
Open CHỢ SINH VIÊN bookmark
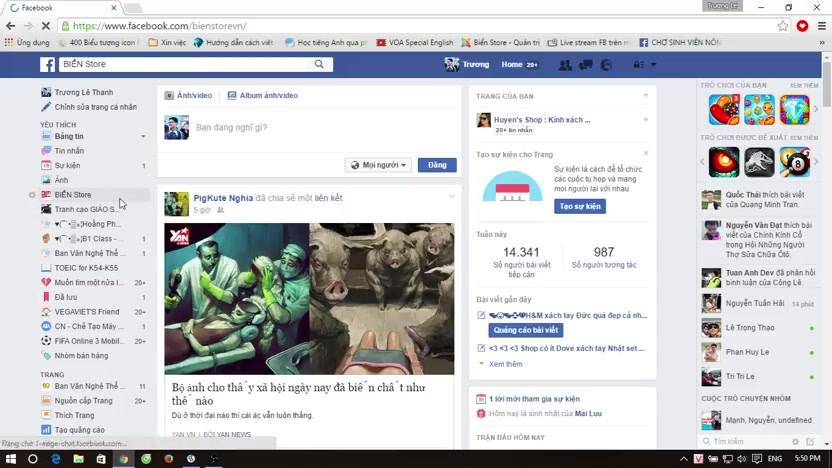680,42
